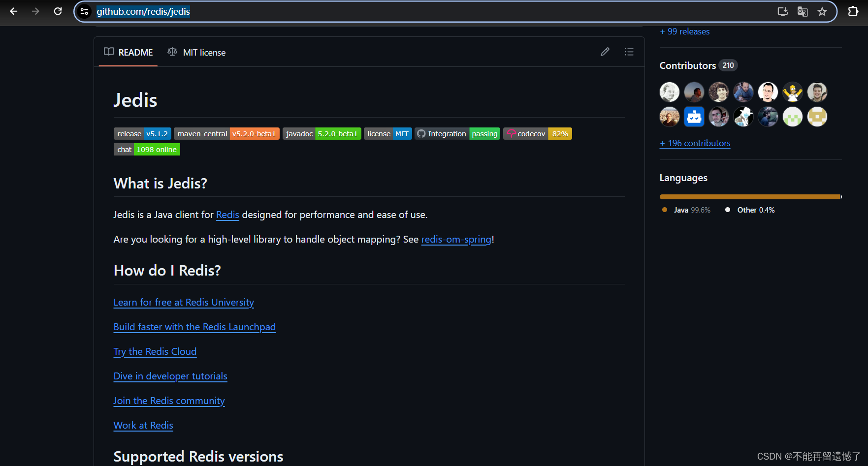Open last contributor avatar in top row
Image resolution: width=868 pixels, height=466 pixels.
click(817, 92)
